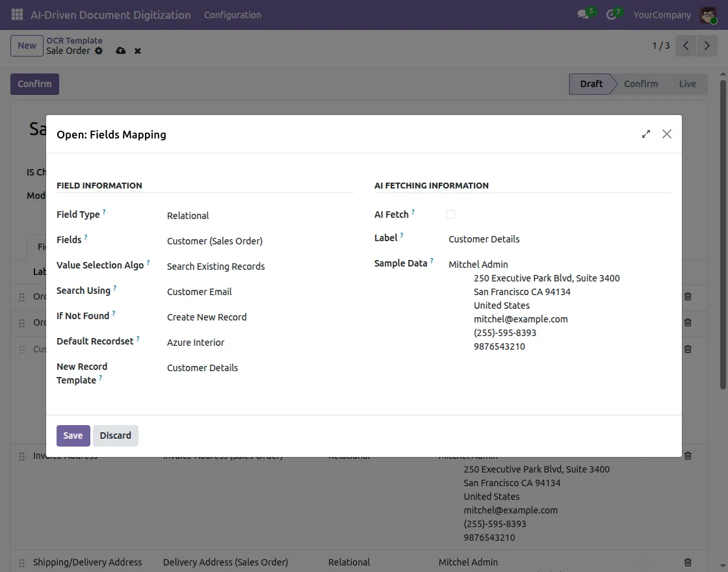This screenshot has height=572, width=728.
Task: Go to previous record arrow
Action: pos(686,45)
